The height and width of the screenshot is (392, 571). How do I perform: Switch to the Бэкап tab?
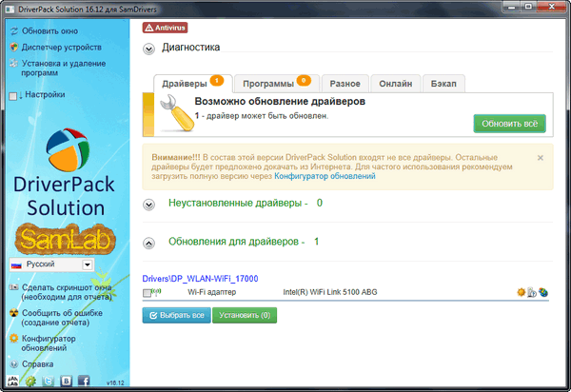point(443,84)
